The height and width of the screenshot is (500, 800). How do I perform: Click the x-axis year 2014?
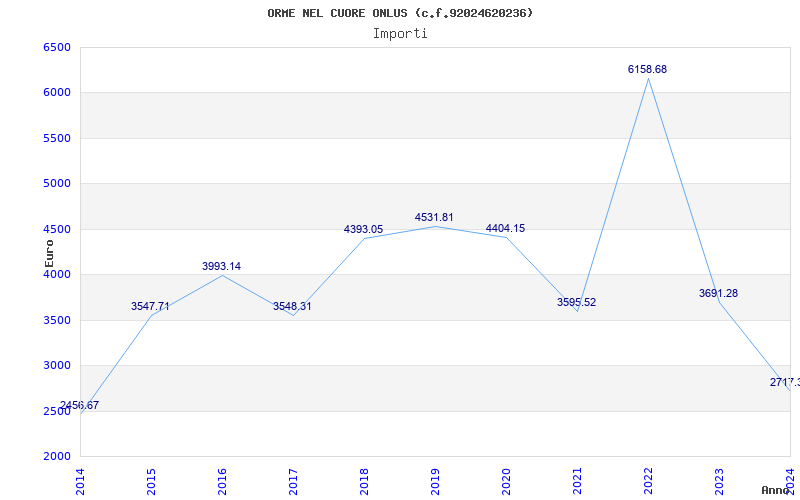pos(80,482)
